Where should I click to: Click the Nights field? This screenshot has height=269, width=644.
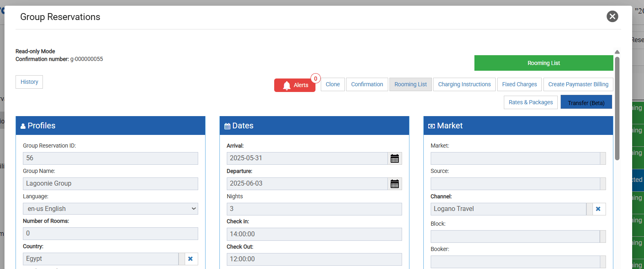(314, 209)
